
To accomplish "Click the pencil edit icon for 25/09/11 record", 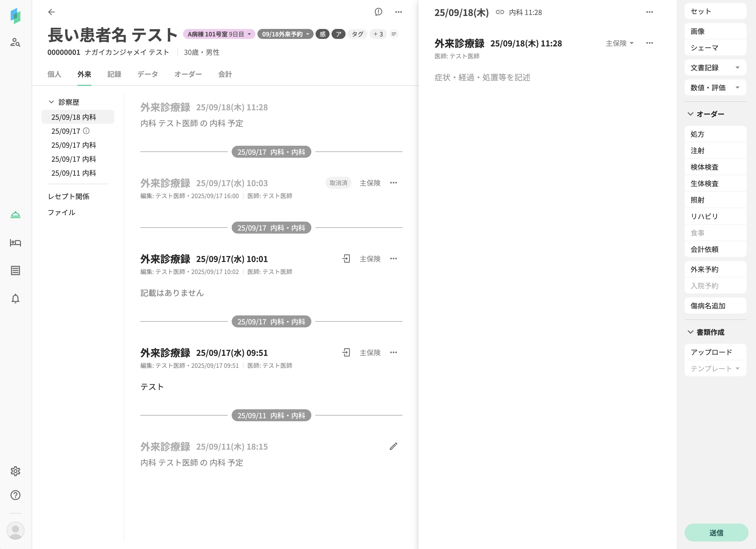I will (x=393, y=446).
